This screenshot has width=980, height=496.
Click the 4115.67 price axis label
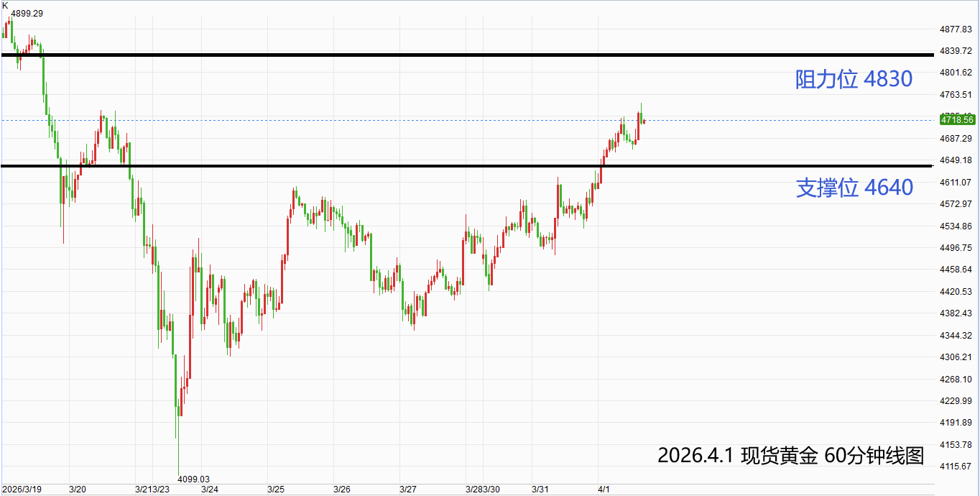click(956, 467)
